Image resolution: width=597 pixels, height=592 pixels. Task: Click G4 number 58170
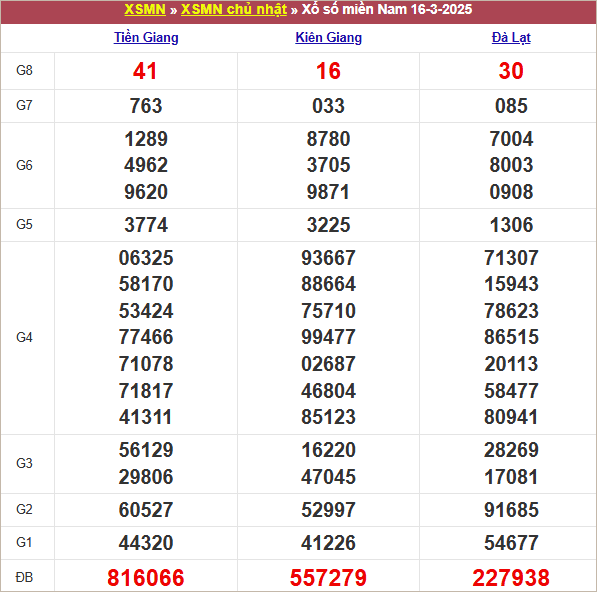coord(146,284)
